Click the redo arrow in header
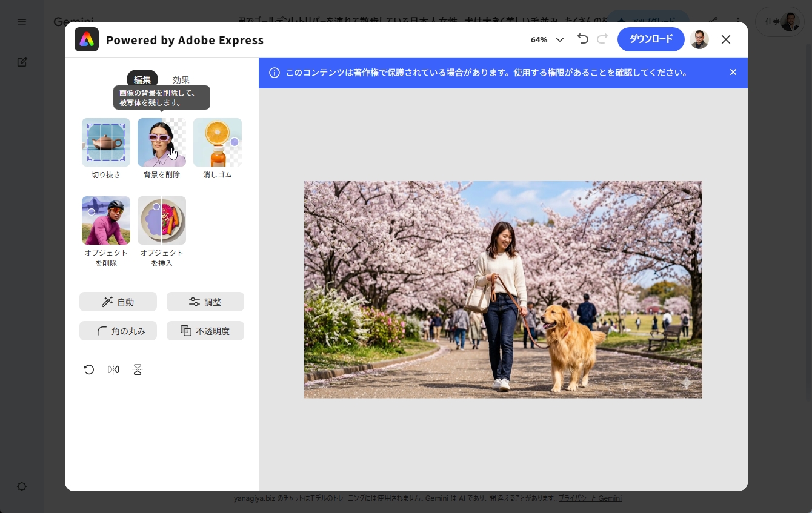812x513 pixels. pos(602,39)
